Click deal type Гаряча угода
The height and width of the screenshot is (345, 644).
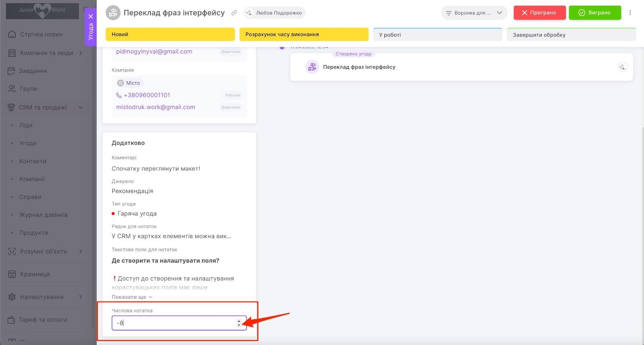(x=137, y=214)
